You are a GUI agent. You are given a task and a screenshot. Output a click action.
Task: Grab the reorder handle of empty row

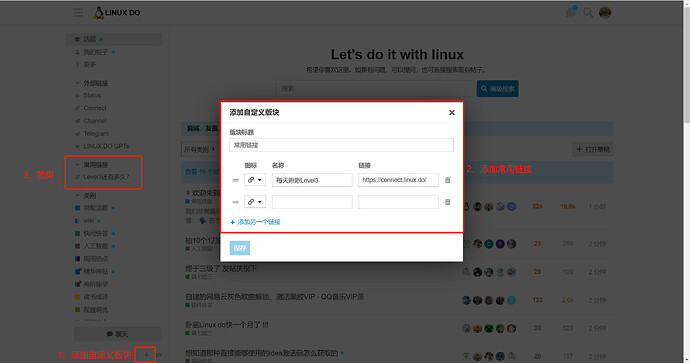(x=235, y=202)
